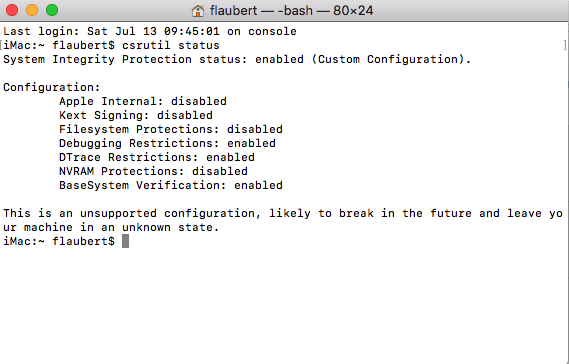Click the 'Last login' line

point(150,31)
